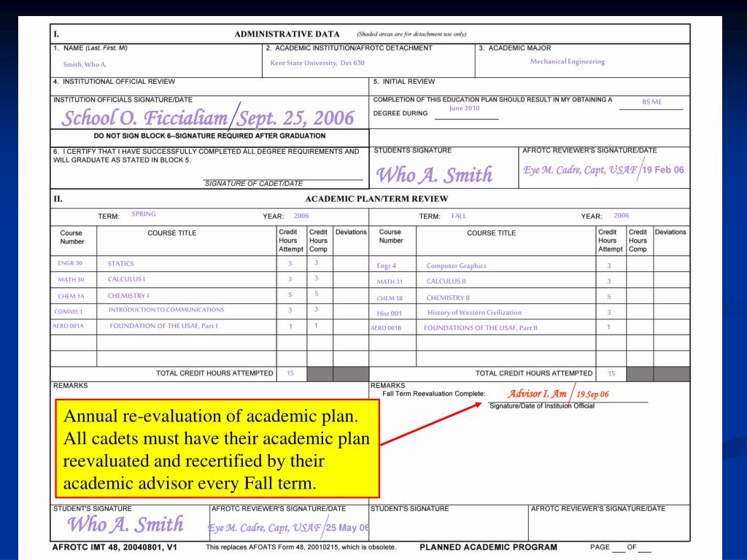Select the 'CALCULUS II' course title
Image resolution: width=747 pixels, height=560 pixels.
coord(446,281)
